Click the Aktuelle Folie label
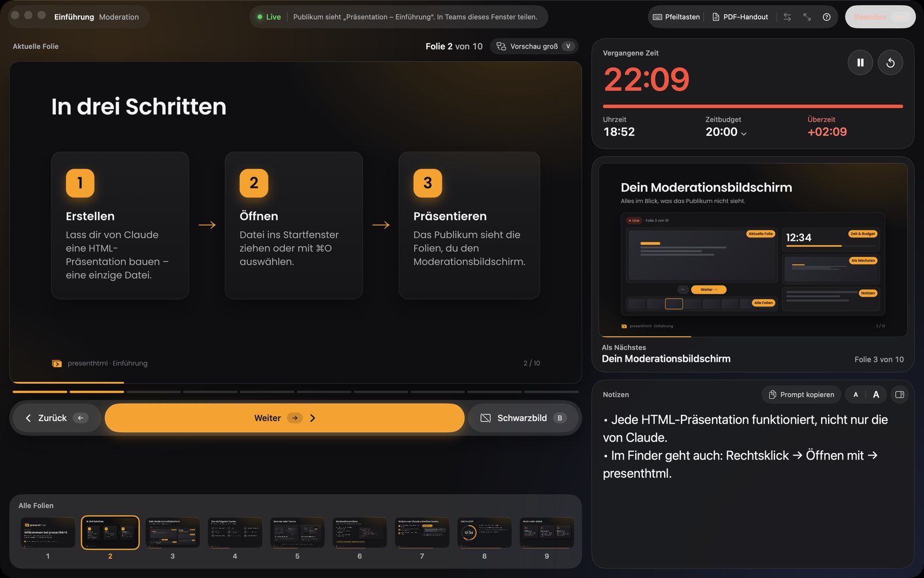Image resolution: width=924 pixels, height=578 pixels. click(x=36, y=46)
